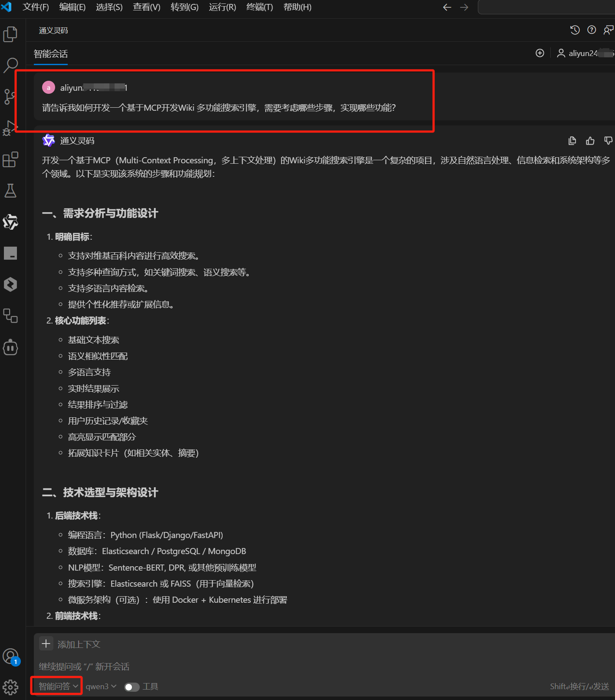Click the chat input field 继续提问

321,667
